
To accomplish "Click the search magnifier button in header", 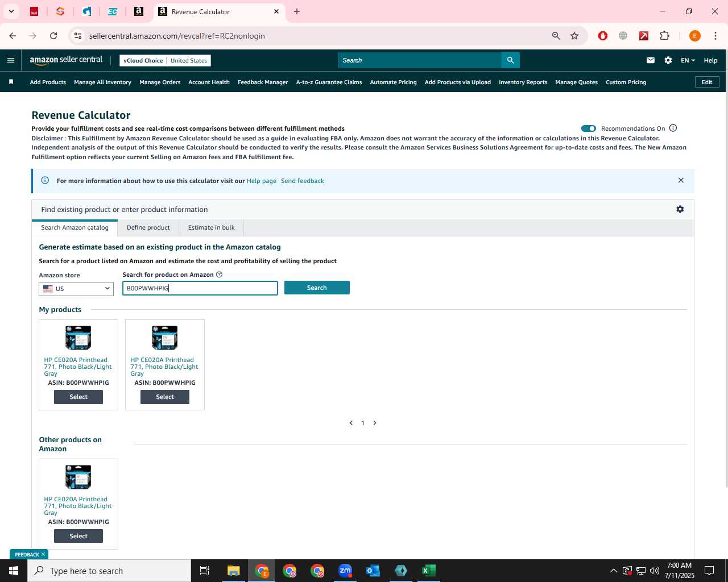I will point(511,60).
